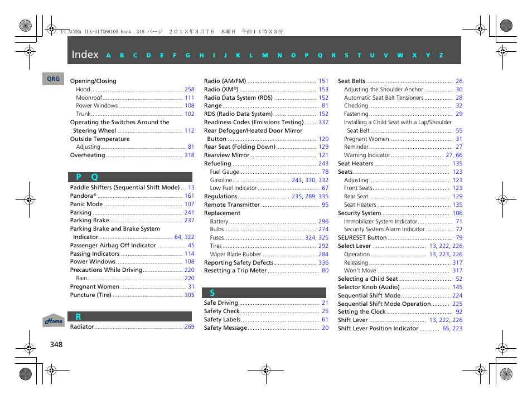
Task: Open page 145 for Selector Knob (Audio)
Action: point(457,287)
